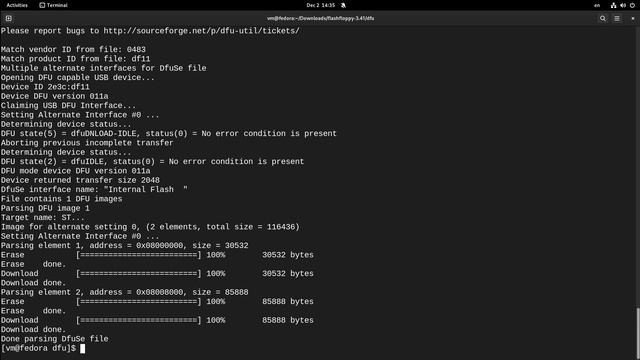Click the shell prompt '[vm@fedora dfu]$'
The width and height of the screenshot is (640, 360).
pyautogui.click(x=38, y=348)
